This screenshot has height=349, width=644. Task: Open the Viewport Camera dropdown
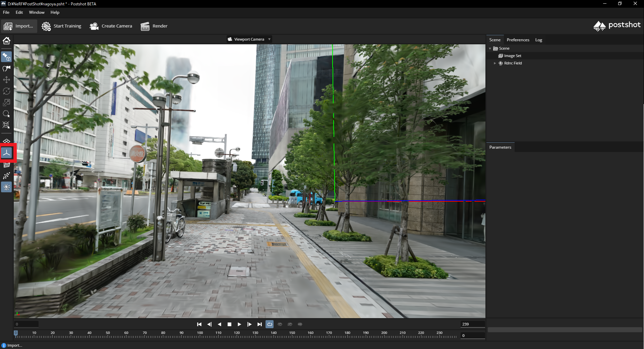(x=249, y=39)
